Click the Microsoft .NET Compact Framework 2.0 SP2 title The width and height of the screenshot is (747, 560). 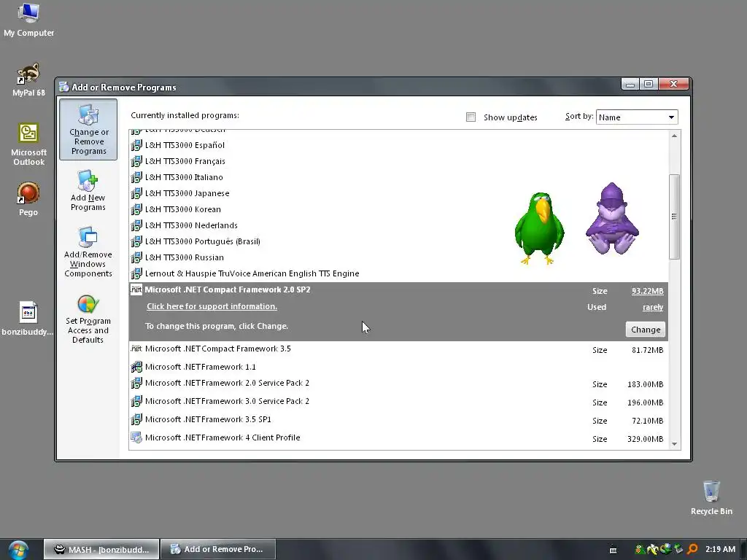[x=228, y=289]
